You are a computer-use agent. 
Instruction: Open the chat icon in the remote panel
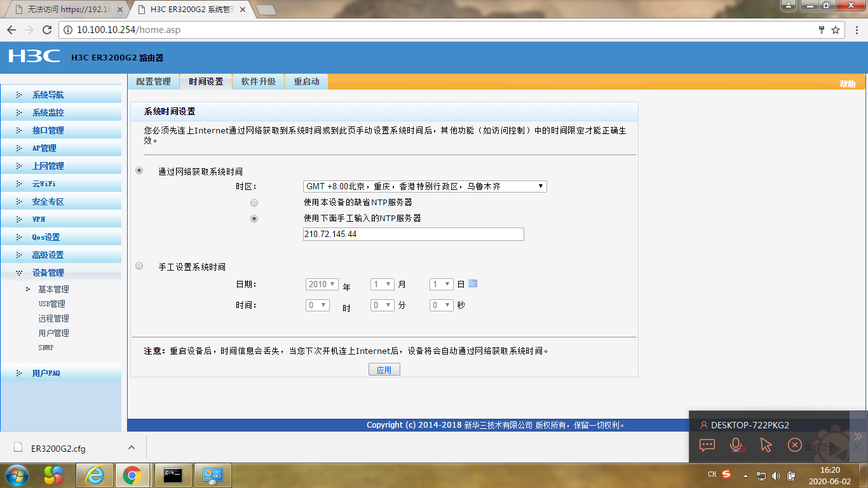tap(707, 445)
